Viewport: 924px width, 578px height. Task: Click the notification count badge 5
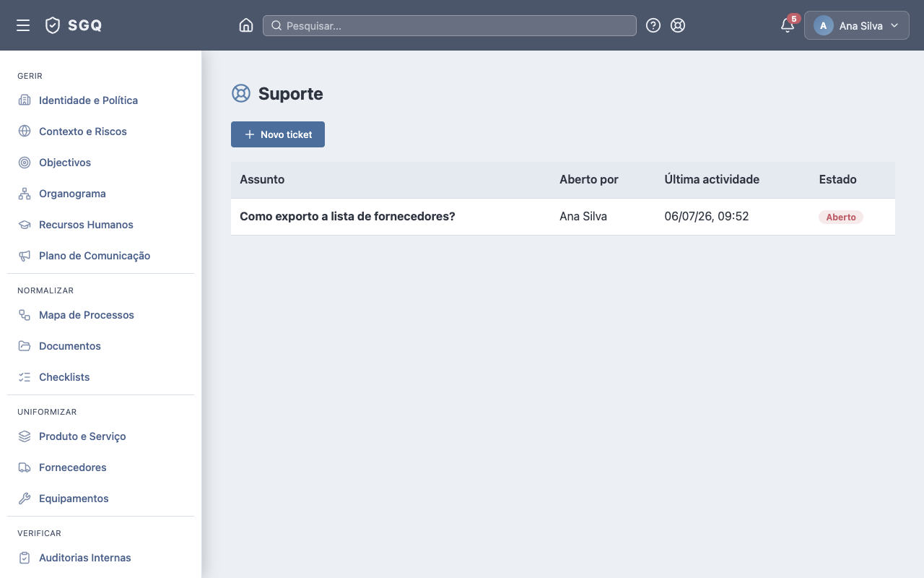794,19
